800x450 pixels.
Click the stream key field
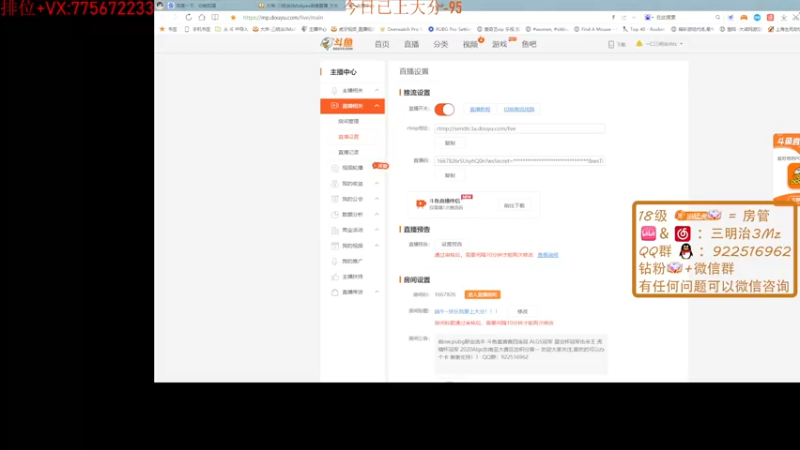[519, 161]
